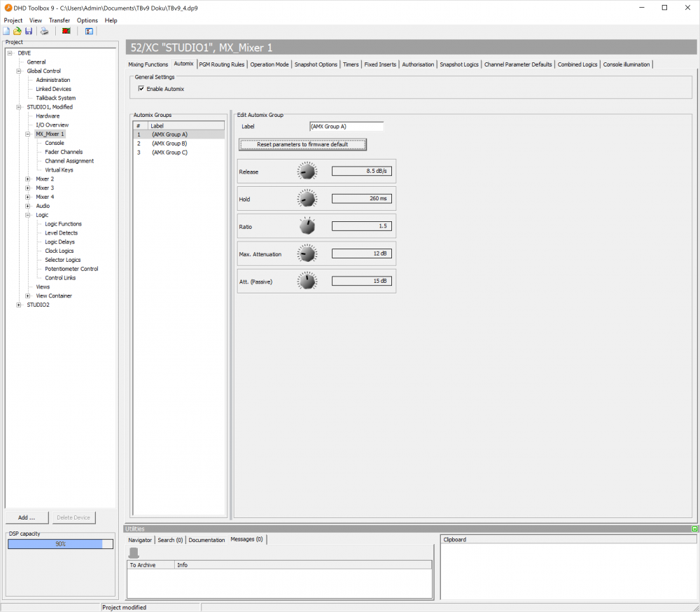
Task: Expand the Mixer 2 tree node
Action: point(27,179)
